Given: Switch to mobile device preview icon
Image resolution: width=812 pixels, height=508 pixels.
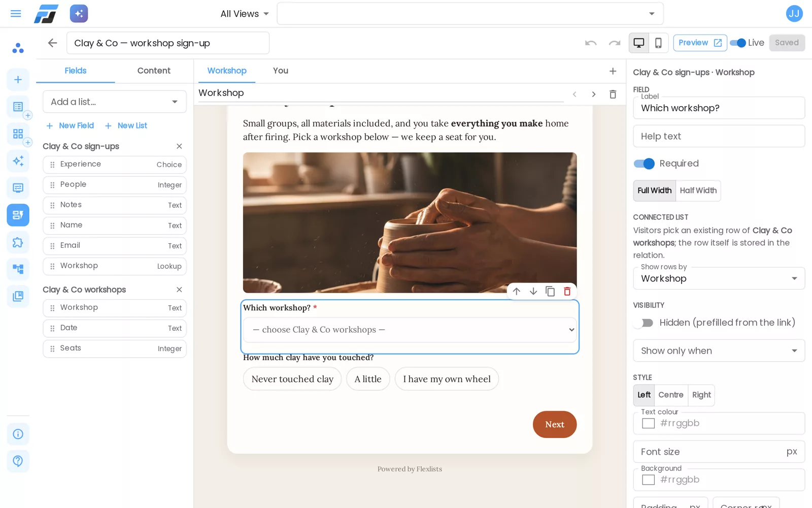Looking at the screenshot, I should point(658,43).
